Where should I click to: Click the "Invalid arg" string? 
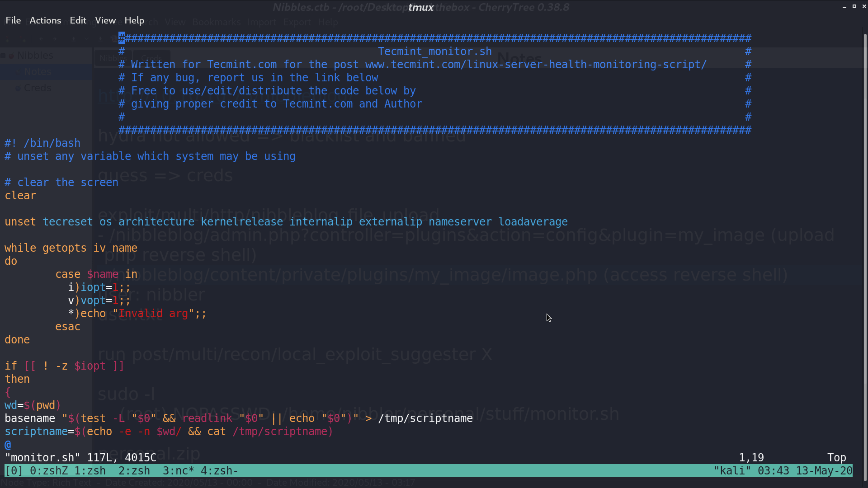153,314
